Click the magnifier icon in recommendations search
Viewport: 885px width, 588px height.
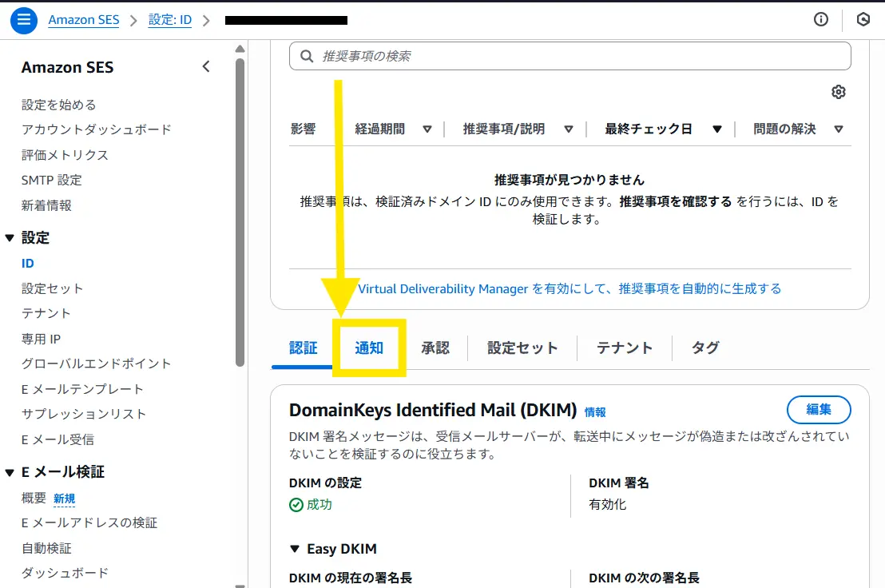point(307,56)
